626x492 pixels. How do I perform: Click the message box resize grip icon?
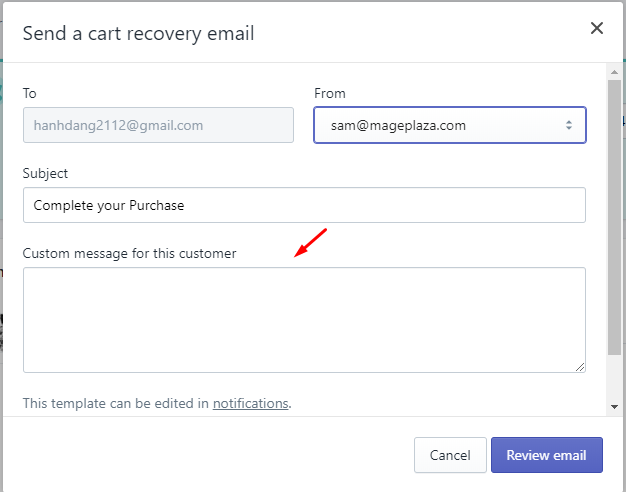[x=580, y=367]
